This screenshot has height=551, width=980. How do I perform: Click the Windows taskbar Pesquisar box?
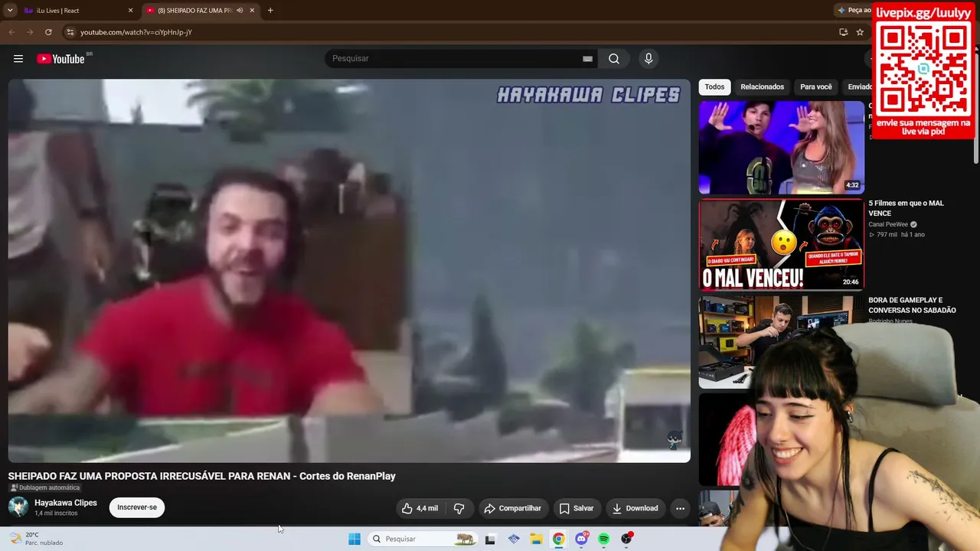tap(423, 539)
